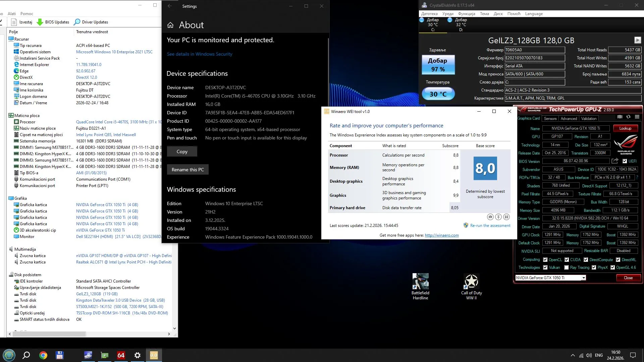Open the GPU-Z hamburger menu
Screen dimensions: 644x362
coord(637,117)
